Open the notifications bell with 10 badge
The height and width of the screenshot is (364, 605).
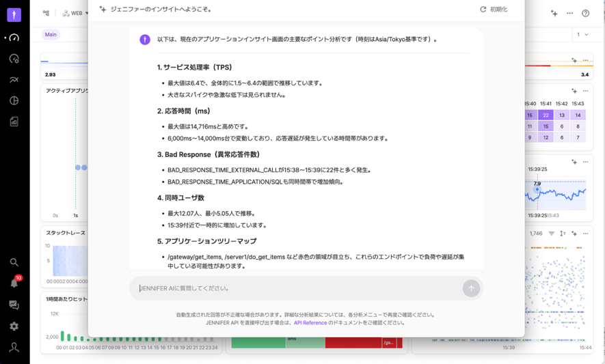14,283
